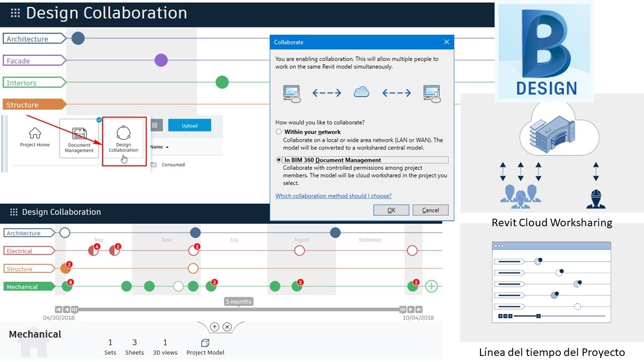
Task: Select the orange Structure team label in top timeline
Action: coord(34,105)
